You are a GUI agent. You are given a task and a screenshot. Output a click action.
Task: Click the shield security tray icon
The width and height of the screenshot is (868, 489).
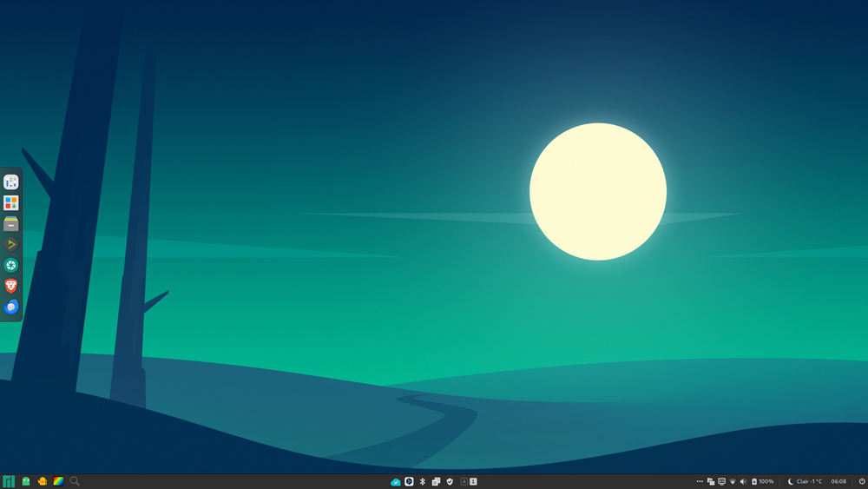pyautogui.click(x=450, y=481)
